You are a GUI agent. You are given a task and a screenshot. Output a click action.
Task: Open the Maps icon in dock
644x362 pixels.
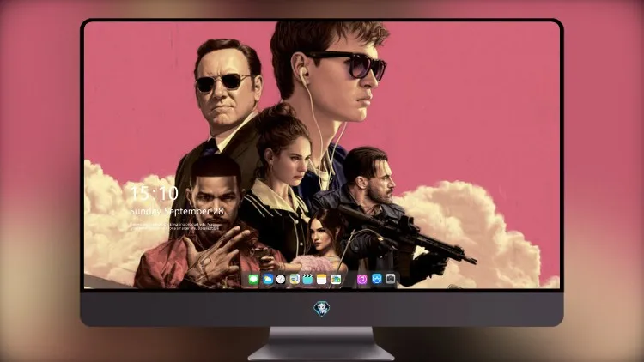click(x=294, y=280)
